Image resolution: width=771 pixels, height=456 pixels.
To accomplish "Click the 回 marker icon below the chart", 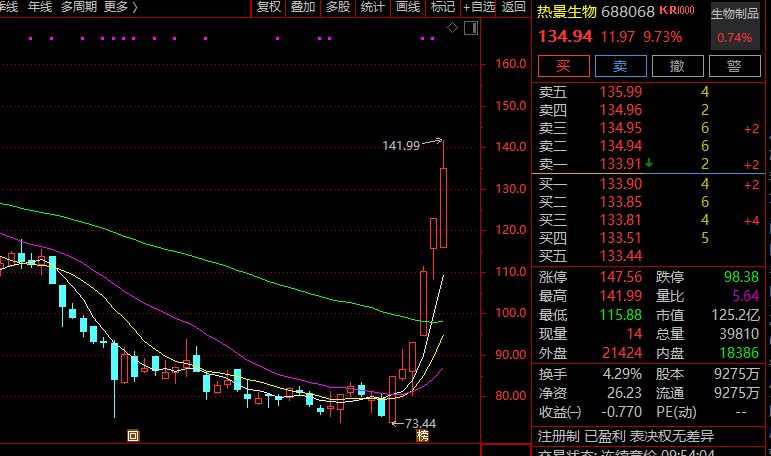I will pos(133,435).
